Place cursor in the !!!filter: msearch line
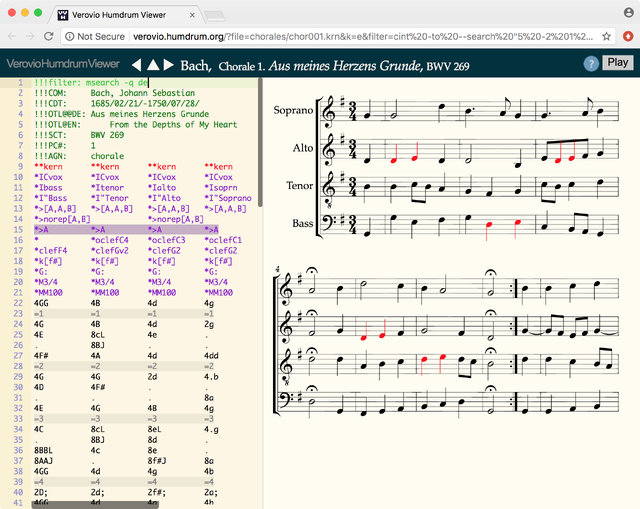The image size is (640, 509). (90, 82)
